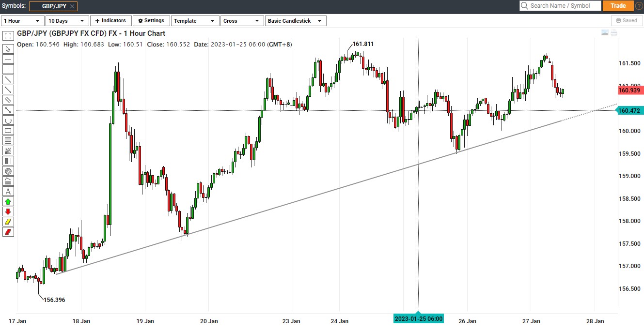Open chart Settings
This screenshot has width=644, height=331.
pos(151,21)
